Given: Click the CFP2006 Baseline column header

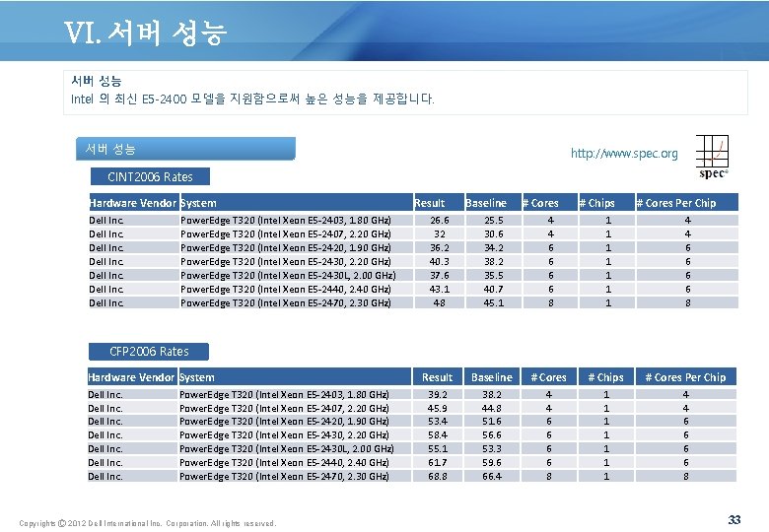Looking at the screenshot, I should 491,377.
